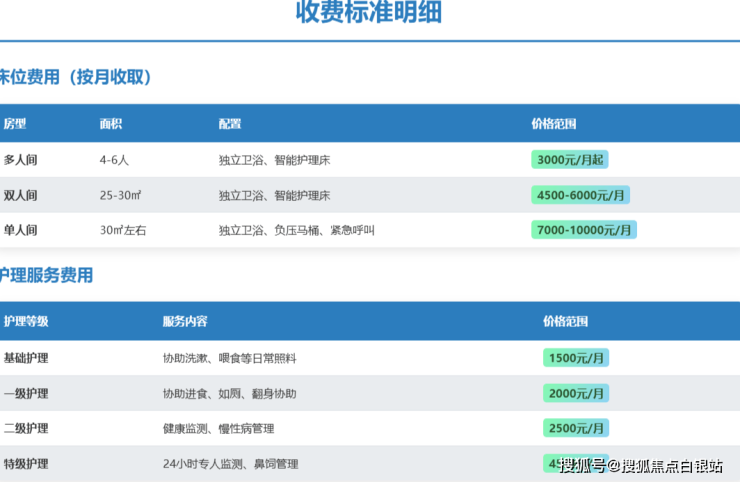This screenshot has height=482, width=740.
Task: Select the 单人间 room type cell
Action: (x=20, y=230)
